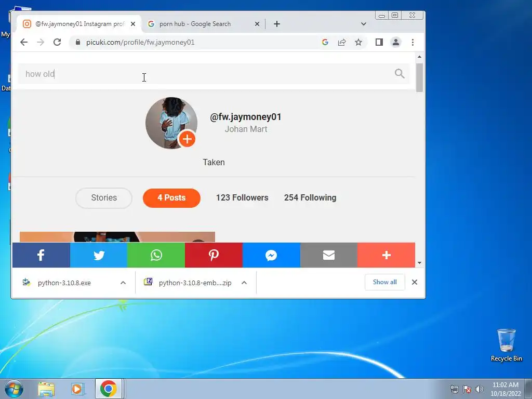Viewport: 532px width, 399px height.
Task: Open the Chrome profile avatar menu
Action: tap(395, 42)
